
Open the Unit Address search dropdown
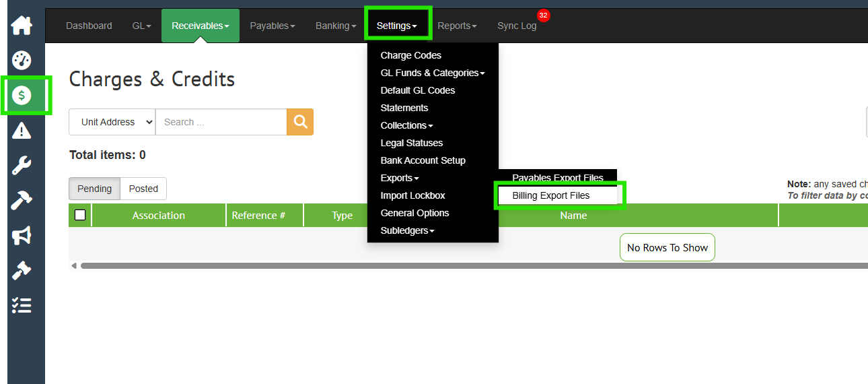[x=112, y=122]
